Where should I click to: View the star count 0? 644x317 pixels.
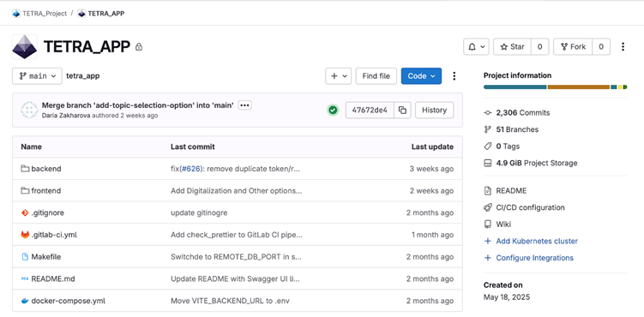[539, 47]
